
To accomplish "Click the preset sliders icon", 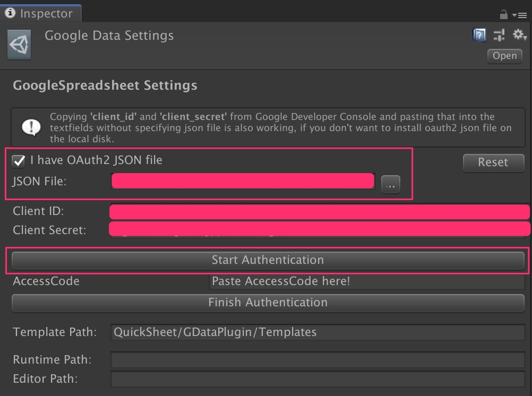I will click(499, 36).
